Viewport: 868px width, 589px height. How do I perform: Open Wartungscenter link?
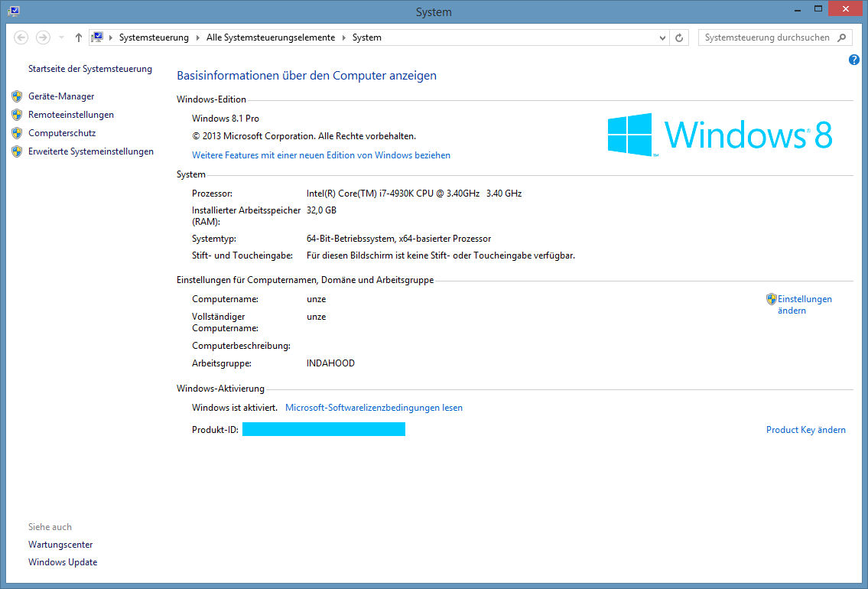[60, 545]
